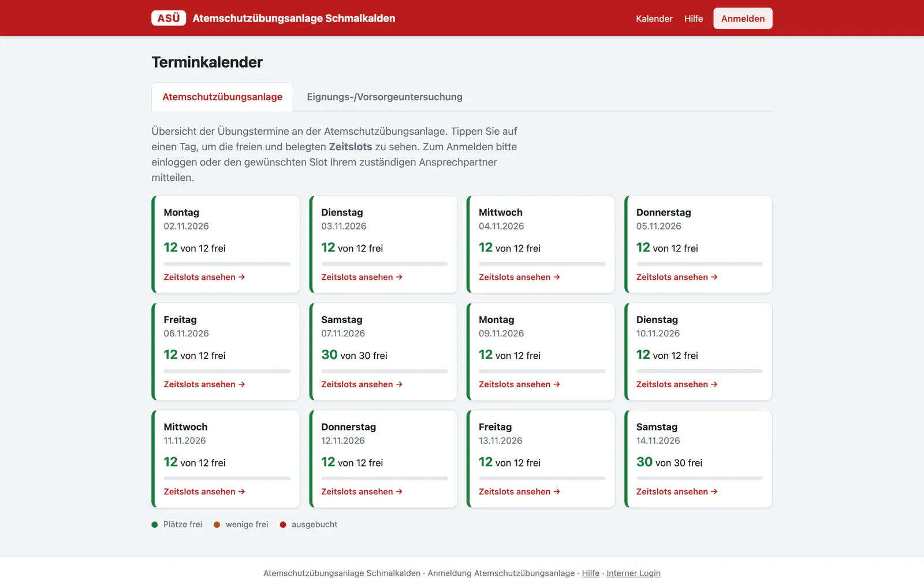Select the Atemschutzübungsanlage tab
This screenshot has width=924, height=578.
click(222, 97)
